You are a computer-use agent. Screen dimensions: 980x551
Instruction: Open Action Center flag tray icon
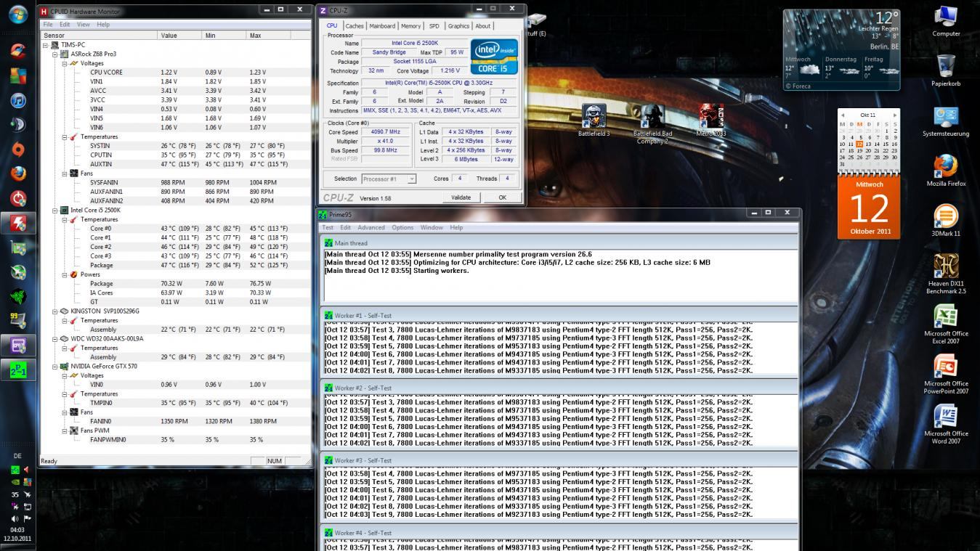tap(28, 519)
